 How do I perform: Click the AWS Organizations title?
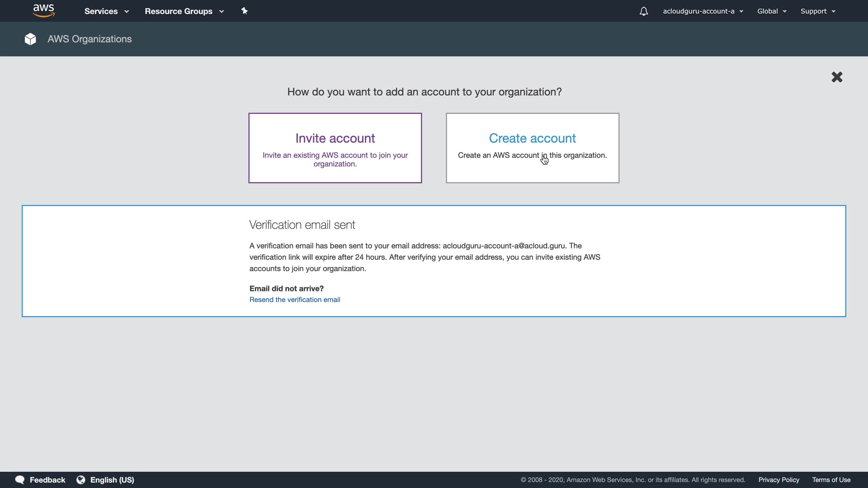(x=90, y=39)
